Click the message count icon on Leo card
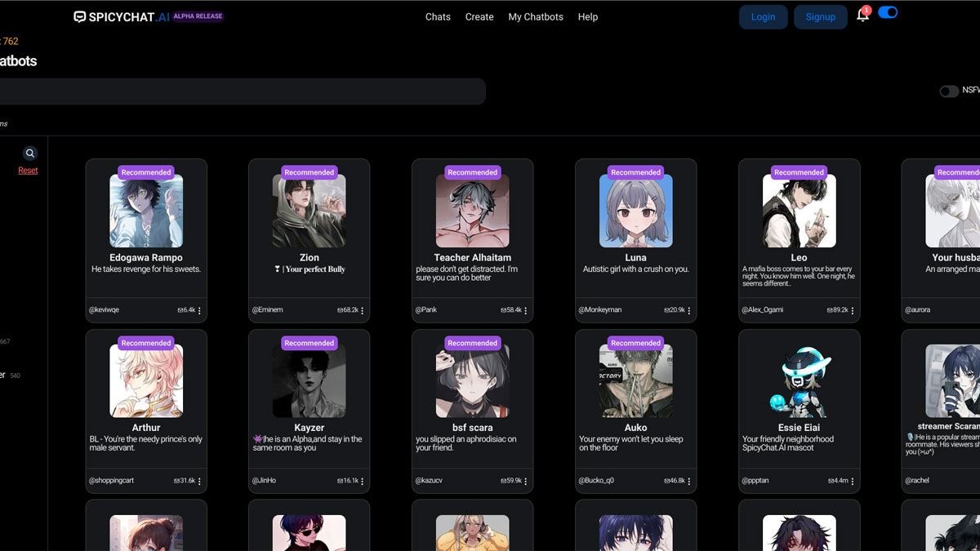 (x=830, y=310)
